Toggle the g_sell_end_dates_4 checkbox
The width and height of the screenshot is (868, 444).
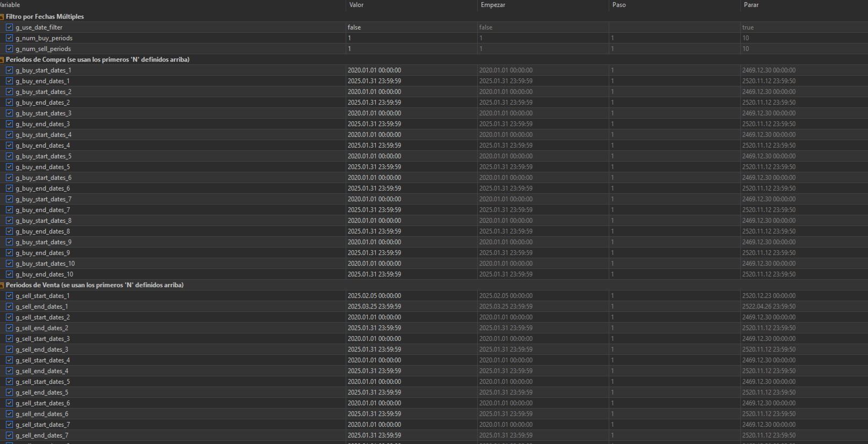(x=9, y=371)
